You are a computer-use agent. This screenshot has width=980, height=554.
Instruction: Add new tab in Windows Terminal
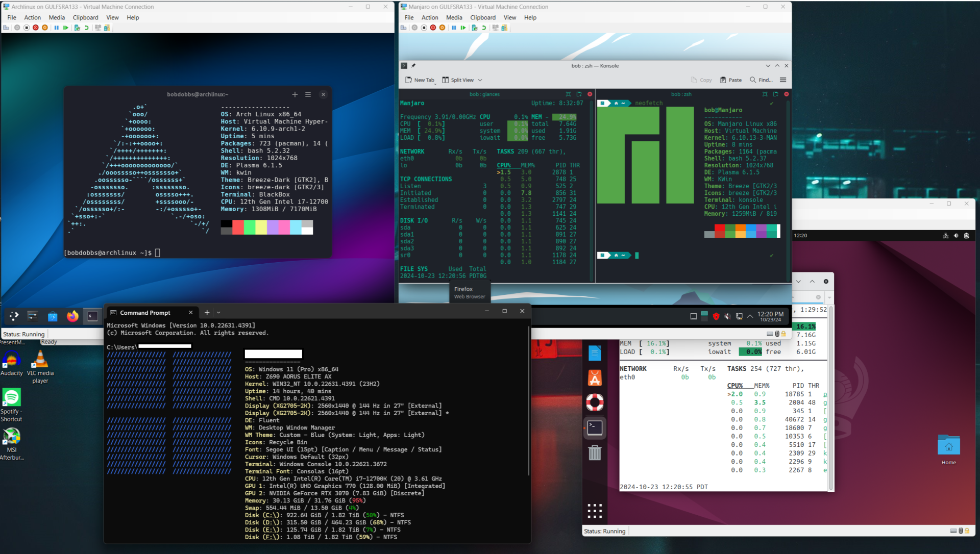point(207,313)
